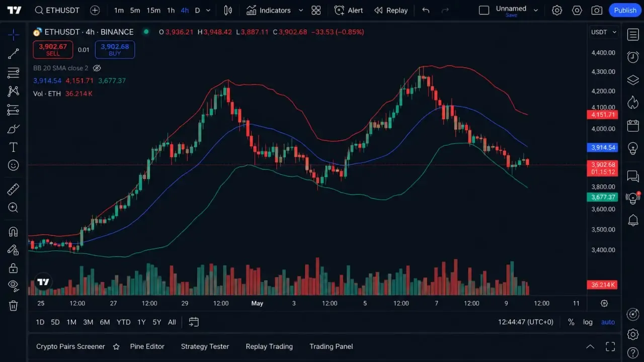Viewport: 644px width, 362px height.
Task: Open the alerts clock panel
Action: [633, 57]
